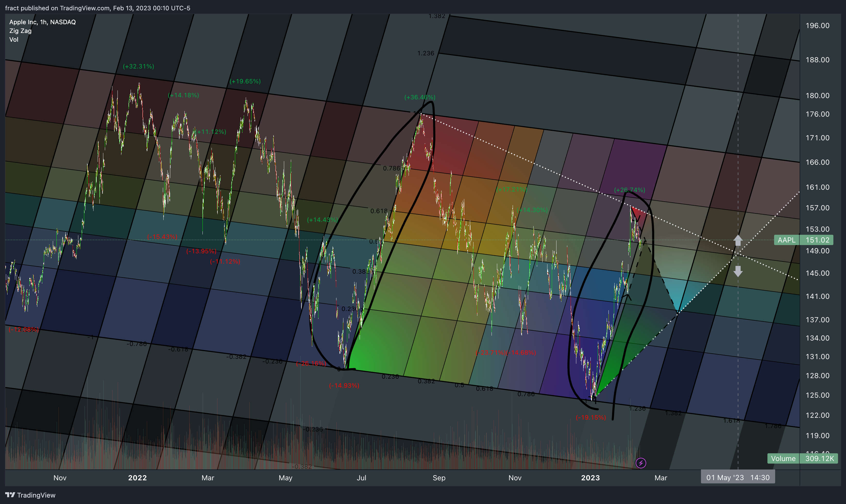Select the Zig Zag indicator label

pyautogui.click(x=20, y=31)
